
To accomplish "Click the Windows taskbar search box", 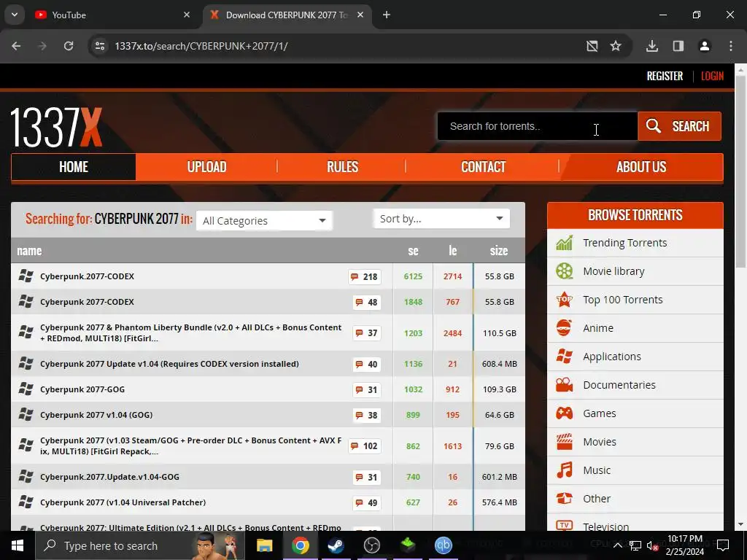I will pos(139,545).
